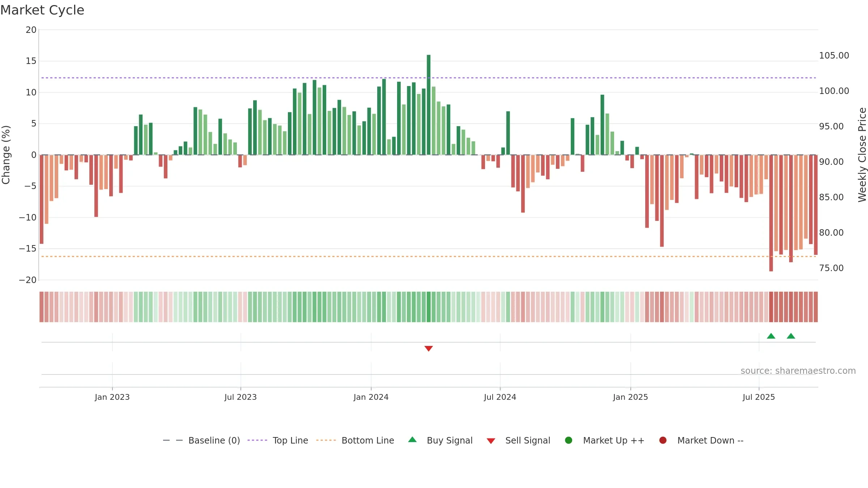This screenshot has height=488, width=868.
Task: Click the 15 tick on Change axis
Action: 31,61
